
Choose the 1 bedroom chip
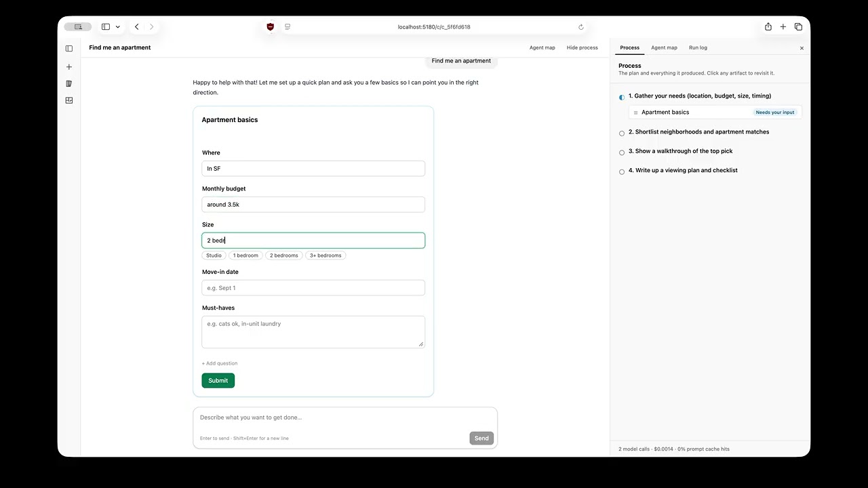coord(245,256)
